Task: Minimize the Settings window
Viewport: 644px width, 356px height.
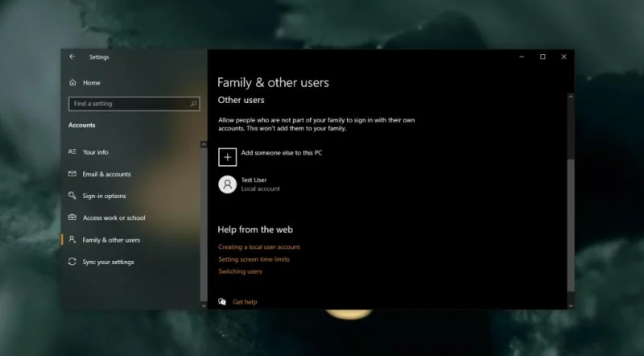Action: coord(522,56)
